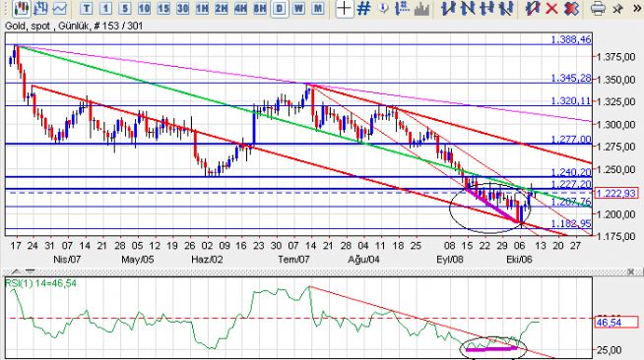Viewport: 644px width, 360px height.
Task: Click the 1.240,20 level label
Action: (x=571, y=172)
